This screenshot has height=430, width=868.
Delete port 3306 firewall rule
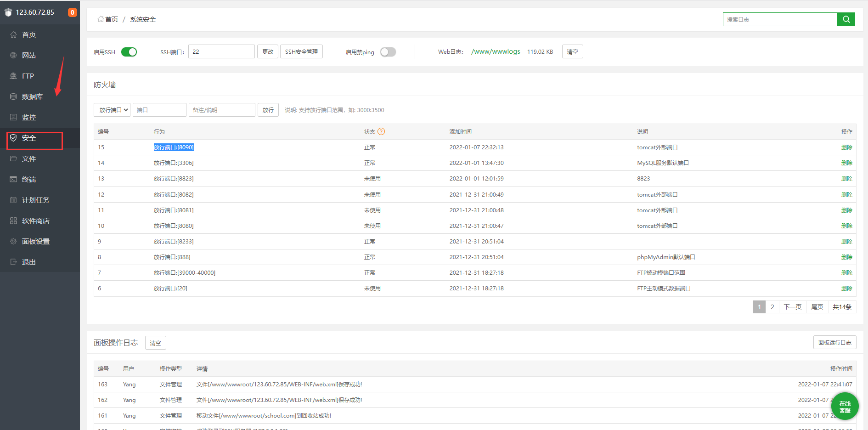coord(846,163)
